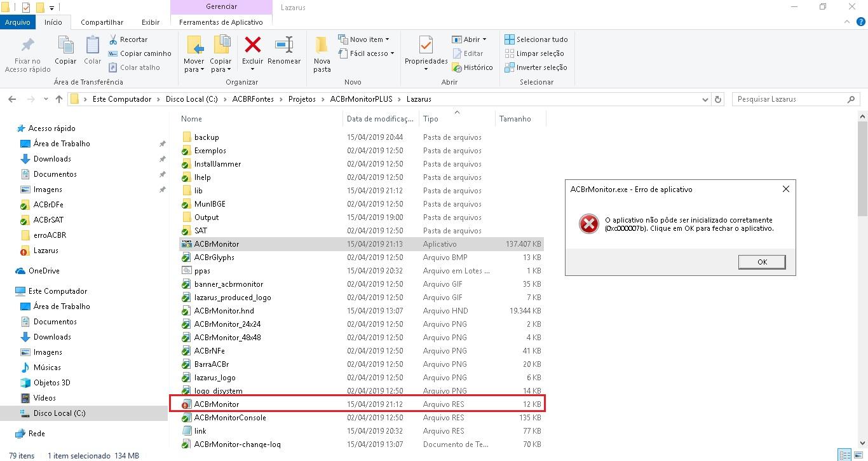The image size is (868, 461).
Task: Click the Fixar no Acesso rápido pin icon
Action: [27, 46]
